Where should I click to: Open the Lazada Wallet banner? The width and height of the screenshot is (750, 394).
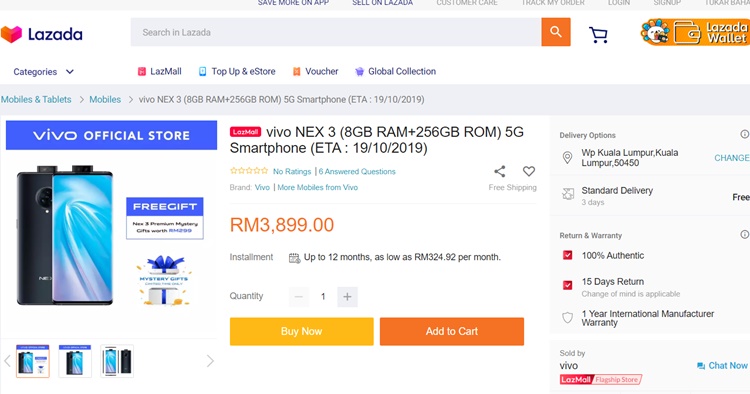[695, 32]
